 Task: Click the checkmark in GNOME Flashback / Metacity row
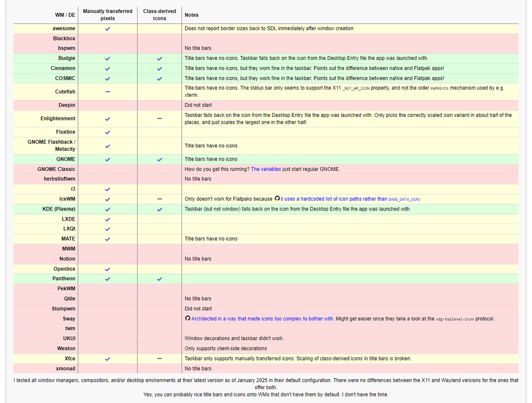click(x=108, y=146)
